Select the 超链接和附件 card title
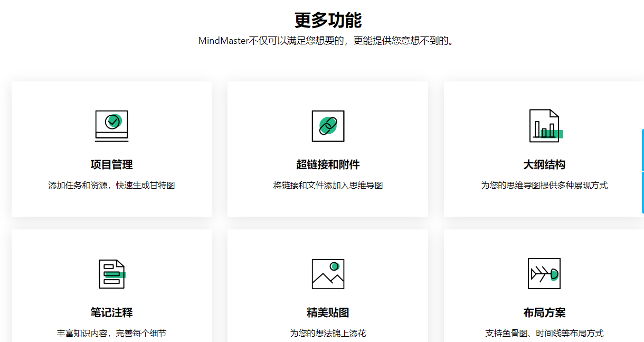 (328, 164)
